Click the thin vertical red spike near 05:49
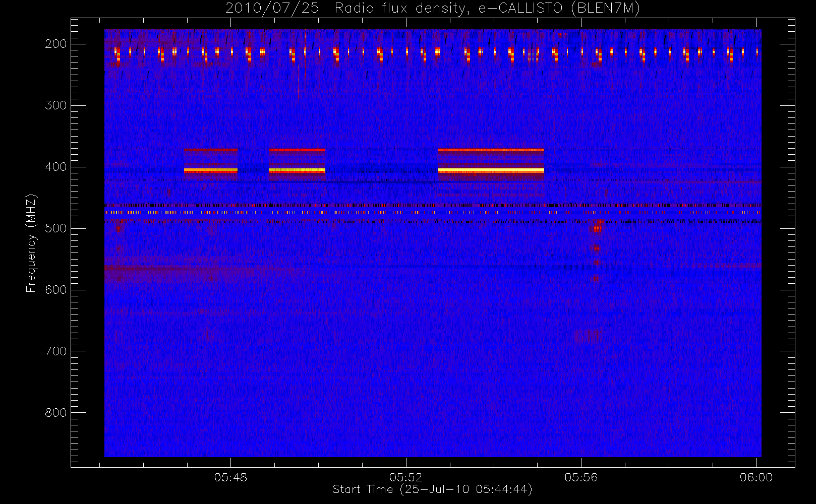This screenshot has width=816, height=504. [x=299, y=83]
